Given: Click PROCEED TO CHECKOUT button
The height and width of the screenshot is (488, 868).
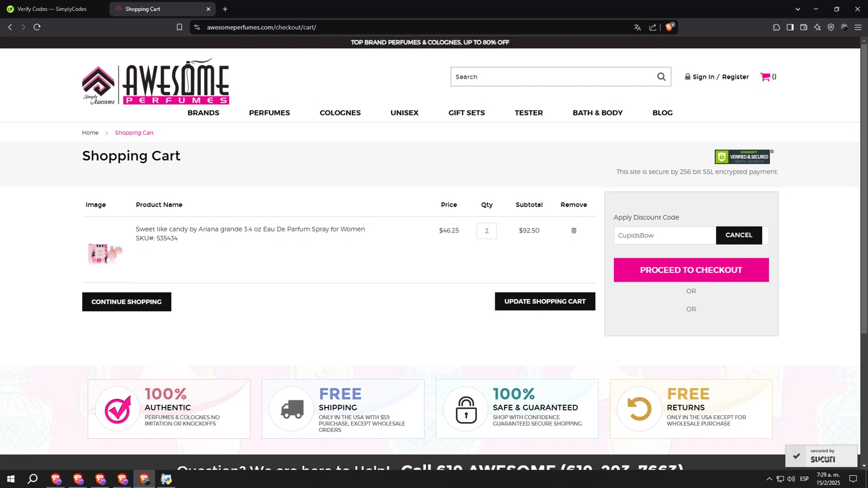Looking at the screenshot, I should click(x=691, y=270).
